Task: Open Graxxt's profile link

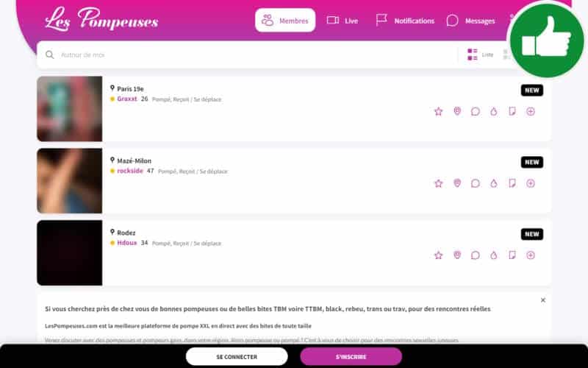Action: pos(127,99)
